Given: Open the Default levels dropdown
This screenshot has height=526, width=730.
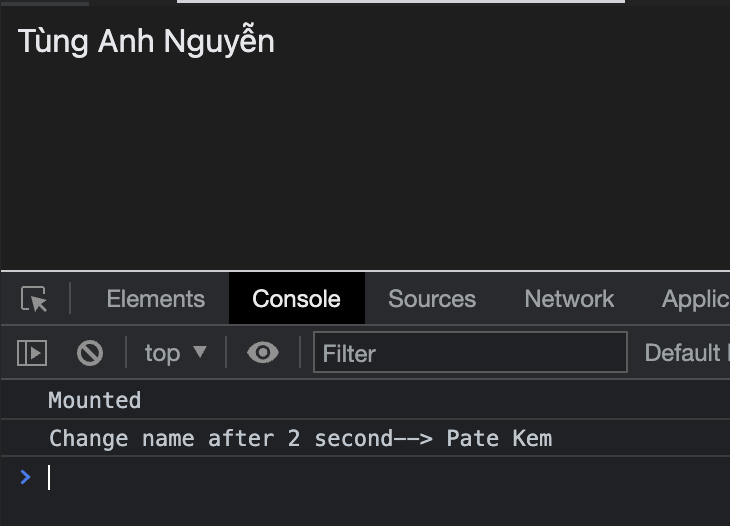Looking at the screenshot, I should tap(685, 352).
